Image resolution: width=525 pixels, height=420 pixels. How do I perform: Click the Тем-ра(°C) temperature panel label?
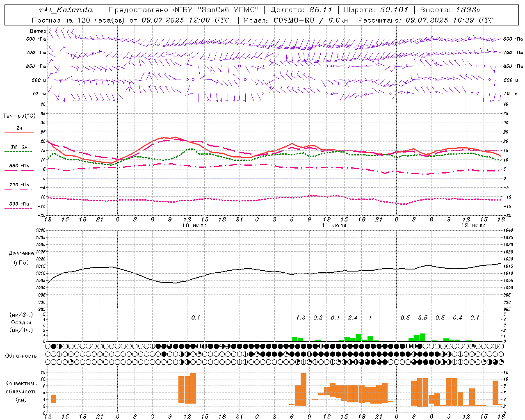pyautogui.click(x=19, y=116)
